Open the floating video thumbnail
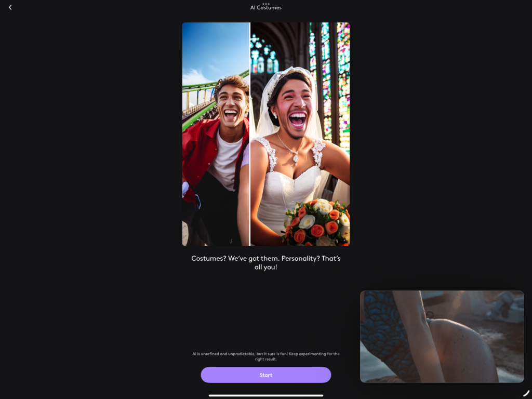 (x=442, y=336)
